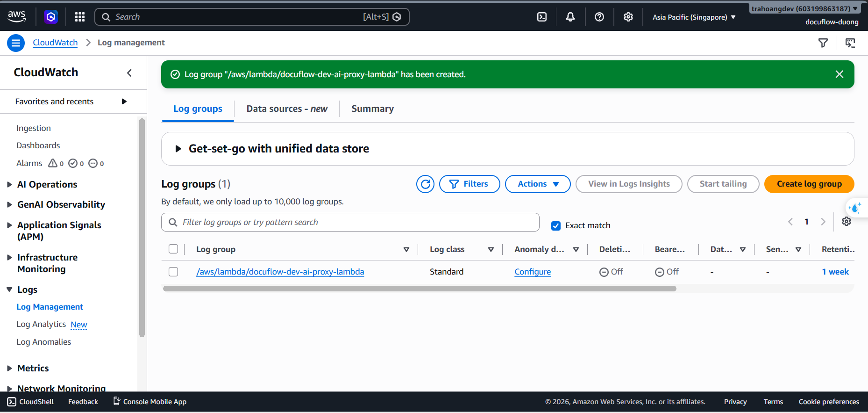Click the filter funnel icon in breadcrumb bar
The width and height of the screenshot is (868, 413).
tap(823, 43)
